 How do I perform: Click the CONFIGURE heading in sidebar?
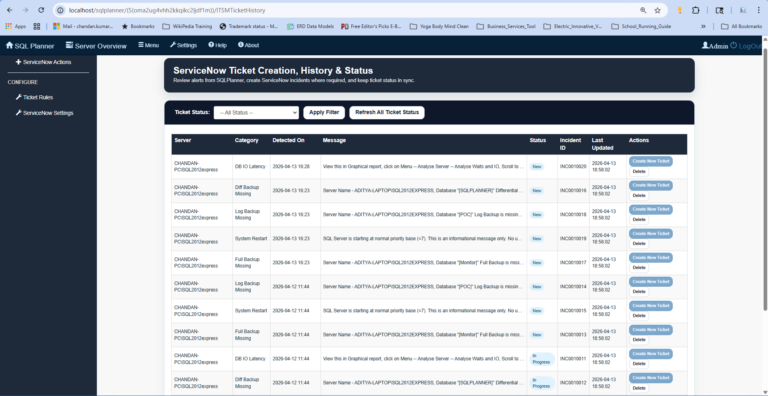point(23,82)
